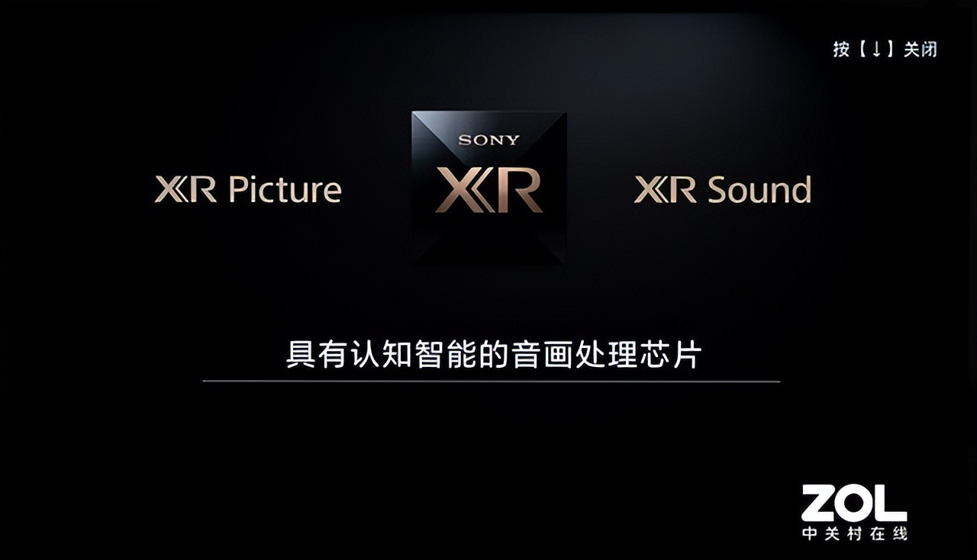Click the 具有认知智能的音画处理芯片 headline

493,355
